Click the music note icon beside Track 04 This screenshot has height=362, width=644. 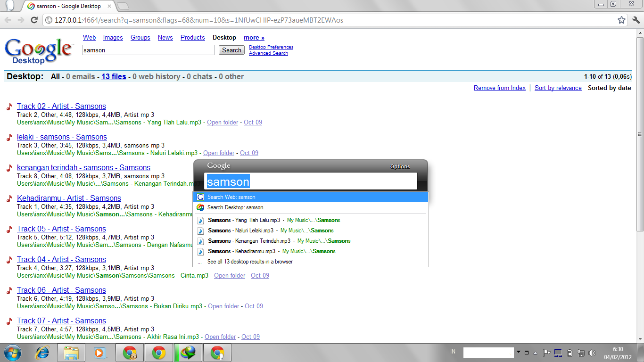coord(9,260)
